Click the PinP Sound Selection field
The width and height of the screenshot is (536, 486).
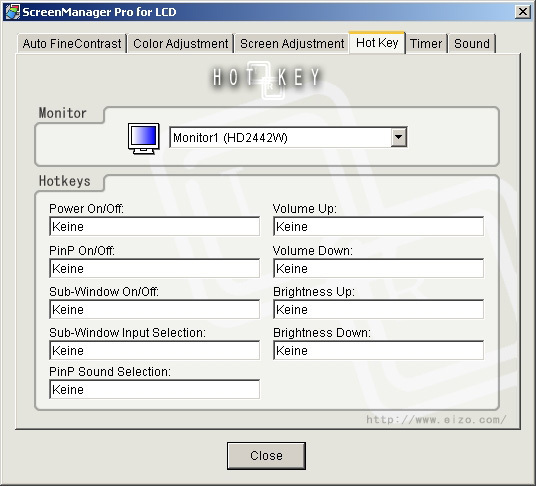(x=155, y=389)
